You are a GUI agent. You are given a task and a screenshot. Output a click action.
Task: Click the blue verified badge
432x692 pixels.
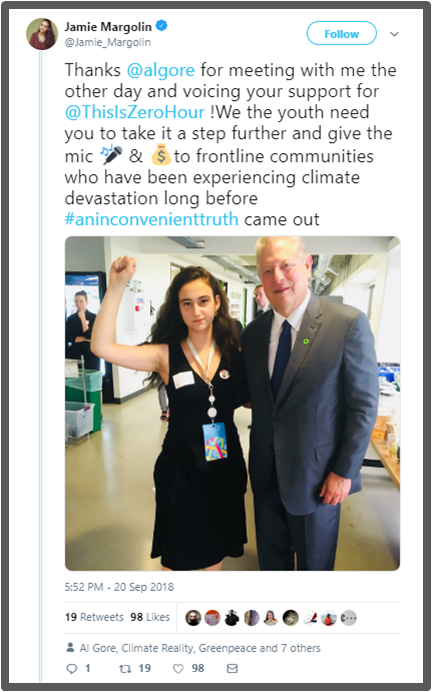(162, 26)
